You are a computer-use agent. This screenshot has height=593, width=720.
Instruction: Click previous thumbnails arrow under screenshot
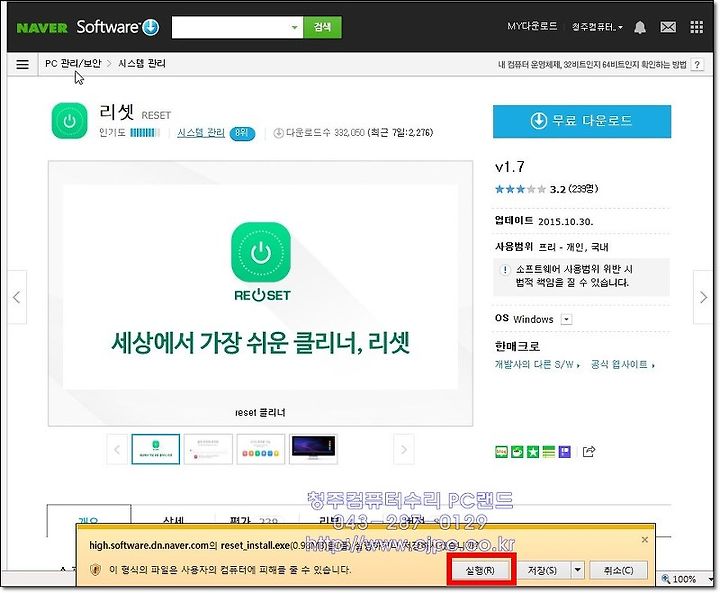117,449
